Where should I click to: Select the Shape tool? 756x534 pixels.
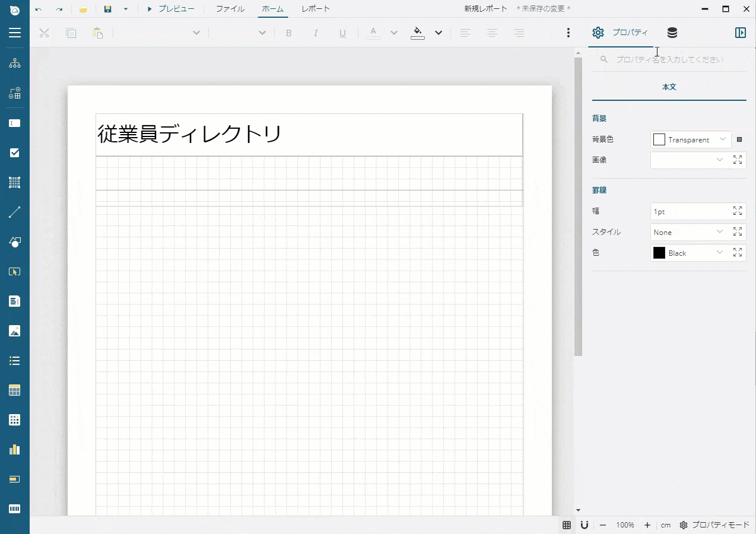click(14, 241)
